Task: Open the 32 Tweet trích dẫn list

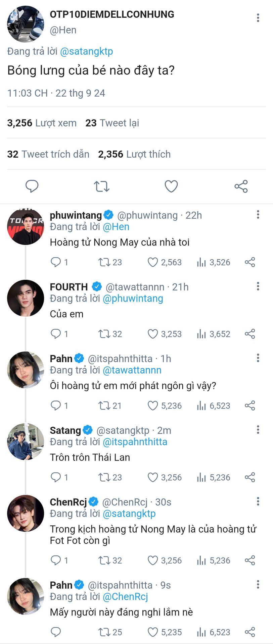Action: point(48,154)
